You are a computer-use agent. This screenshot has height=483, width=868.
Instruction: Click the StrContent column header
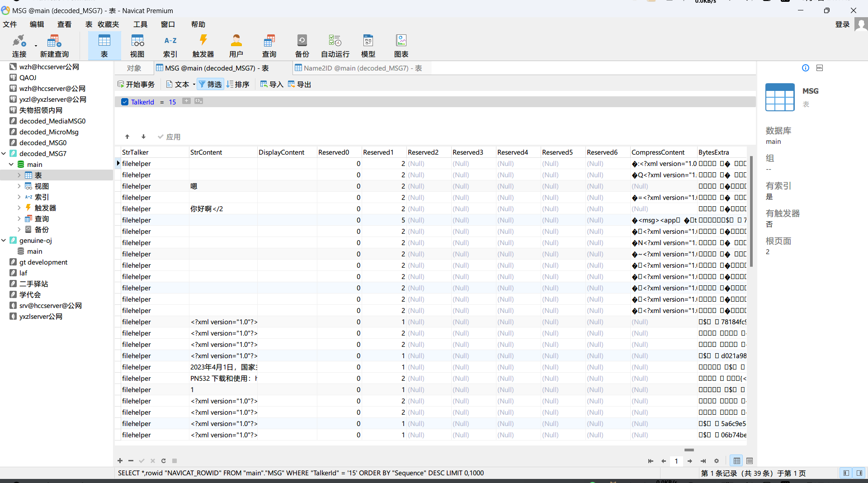pos(206,152)
